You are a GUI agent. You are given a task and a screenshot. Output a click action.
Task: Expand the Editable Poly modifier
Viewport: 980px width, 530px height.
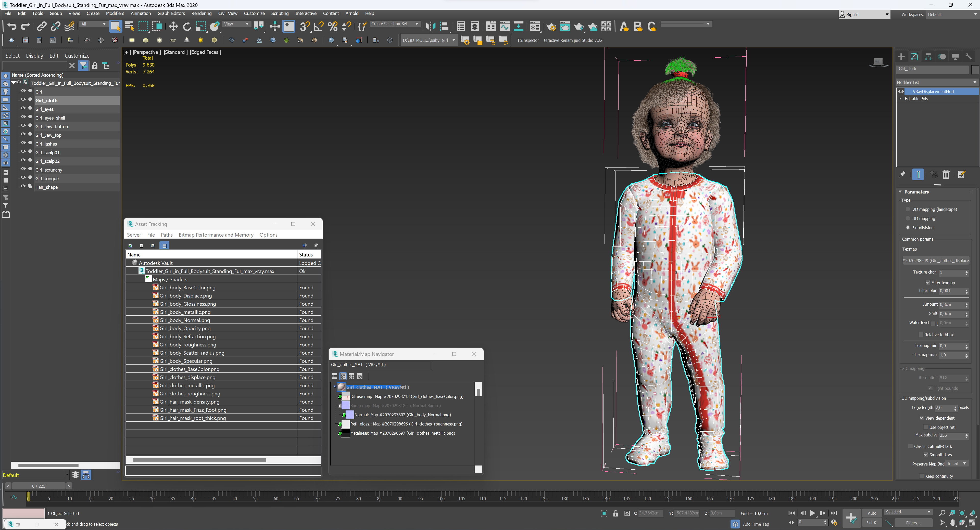pyautogui.click(x=900, y=98)
